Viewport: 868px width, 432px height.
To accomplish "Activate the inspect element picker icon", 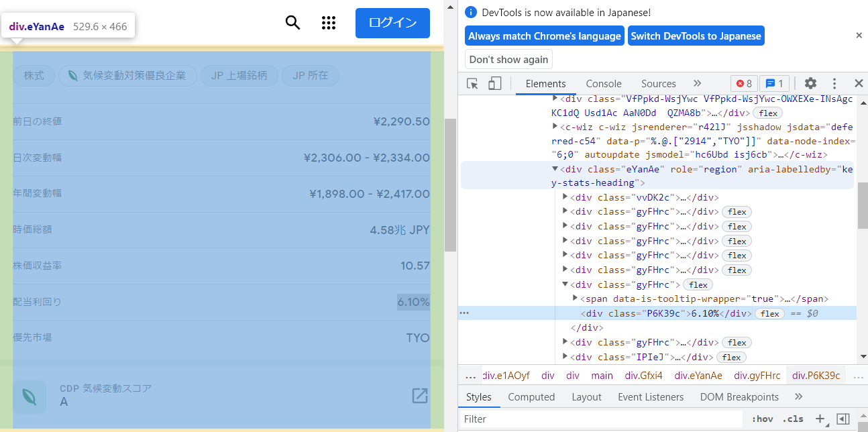I will click(473, 84).
